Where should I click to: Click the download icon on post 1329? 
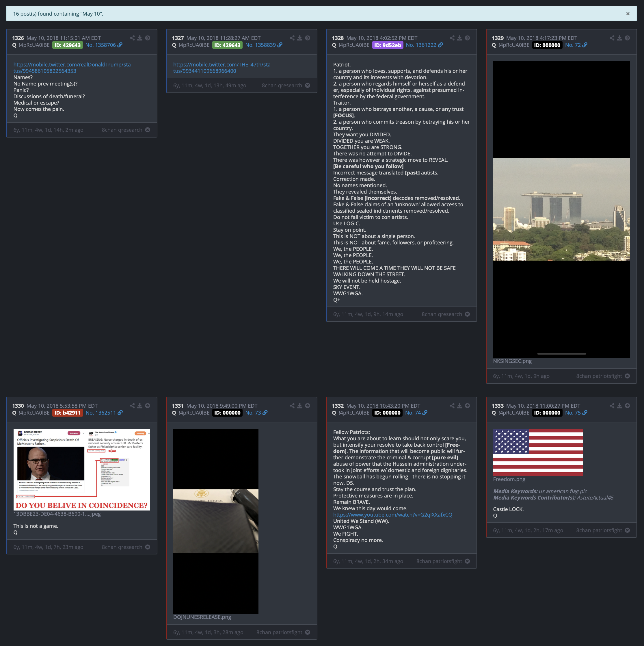620,38
